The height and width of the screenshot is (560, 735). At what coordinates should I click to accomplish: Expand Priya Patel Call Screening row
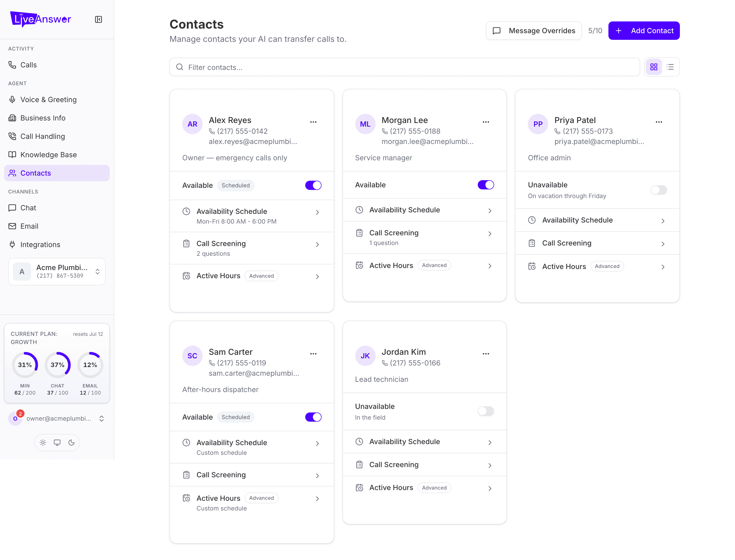tap(597, 243)
